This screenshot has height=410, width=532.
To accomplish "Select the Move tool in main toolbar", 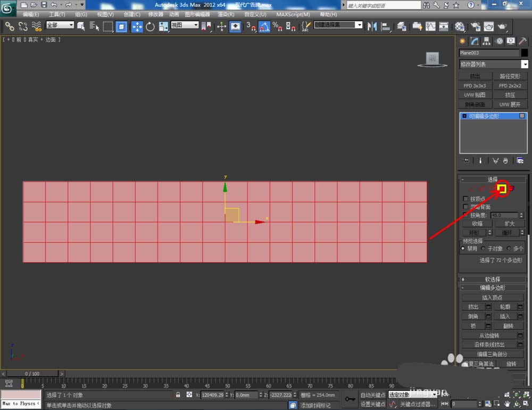I will pos(137,26).
